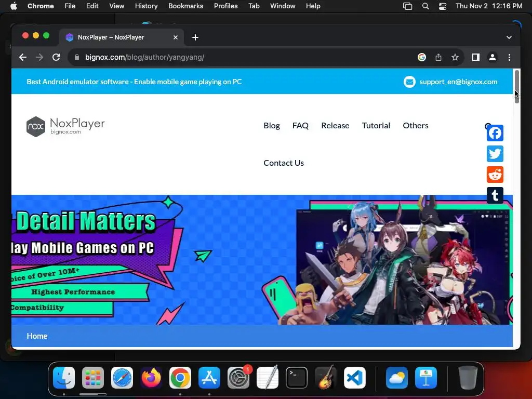Click the support email envelope icon
The image size is (532, 399).
[409, 82]
